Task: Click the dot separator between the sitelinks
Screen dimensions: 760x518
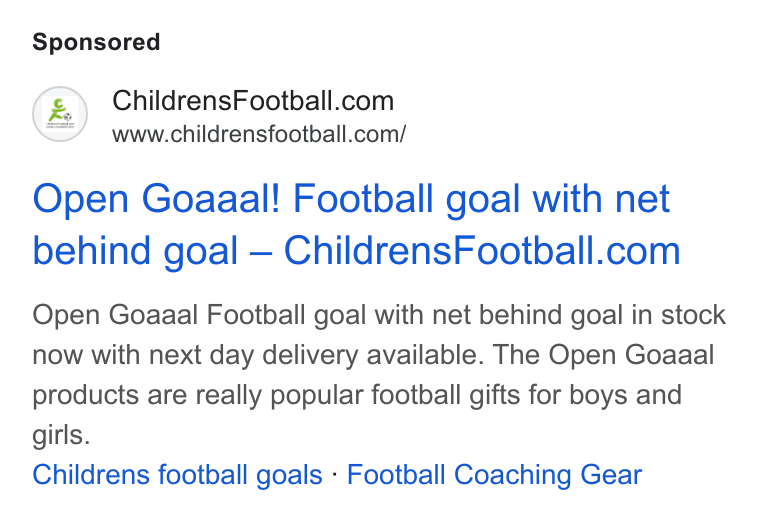Action: click(334, 474)
